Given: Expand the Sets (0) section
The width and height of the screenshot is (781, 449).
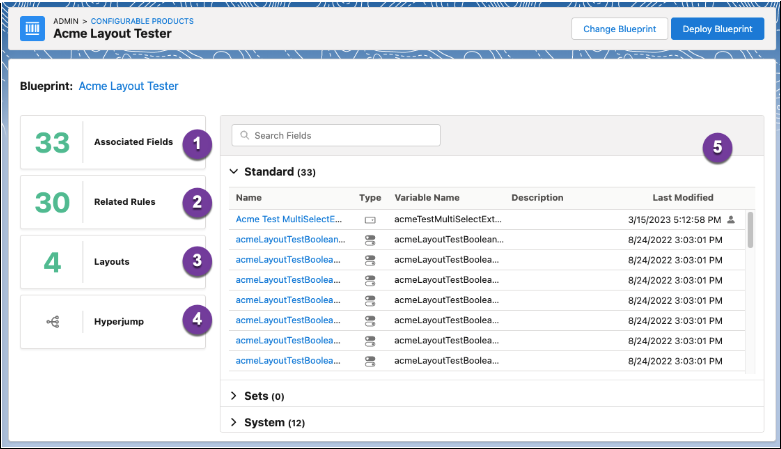Looking at the screenshot, I should click(x=234, y=396).
